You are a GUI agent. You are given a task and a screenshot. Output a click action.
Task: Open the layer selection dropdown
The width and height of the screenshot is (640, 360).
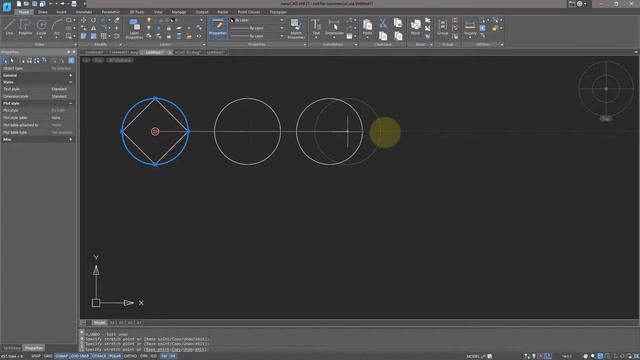tap(201, 20)
